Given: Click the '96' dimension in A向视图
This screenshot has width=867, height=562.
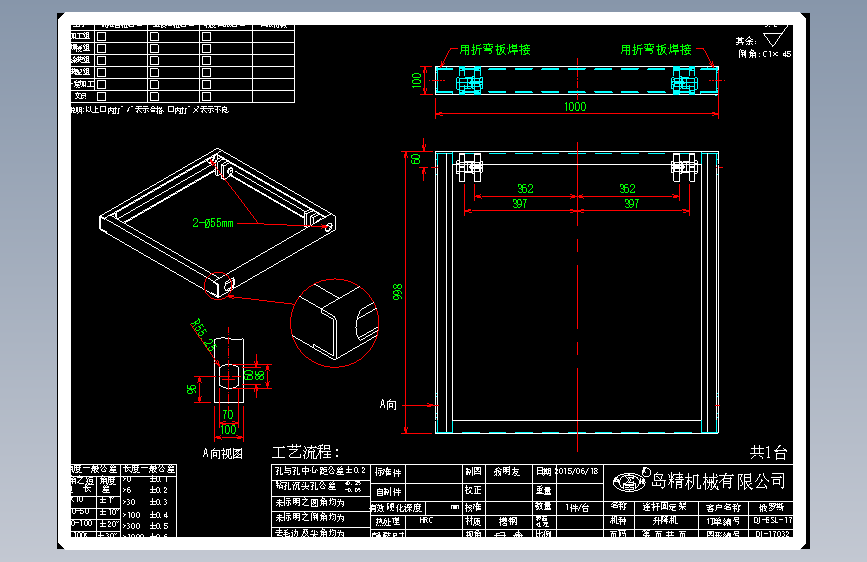Looking at the screenshot, I should pos(191,389).
